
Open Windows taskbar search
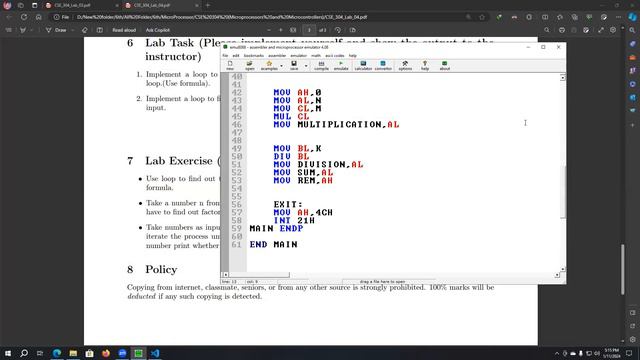pos(24,353)
